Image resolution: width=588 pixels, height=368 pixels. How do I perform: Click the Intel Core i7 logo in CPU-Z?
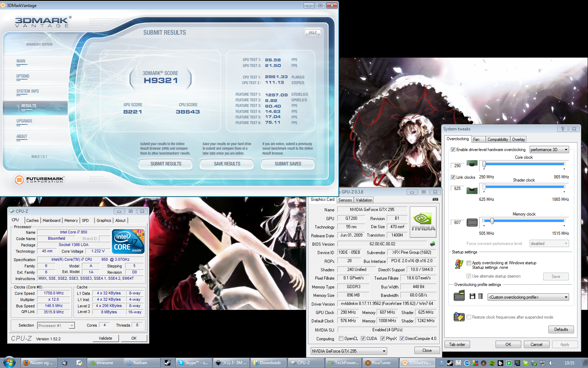pos(128,241)
